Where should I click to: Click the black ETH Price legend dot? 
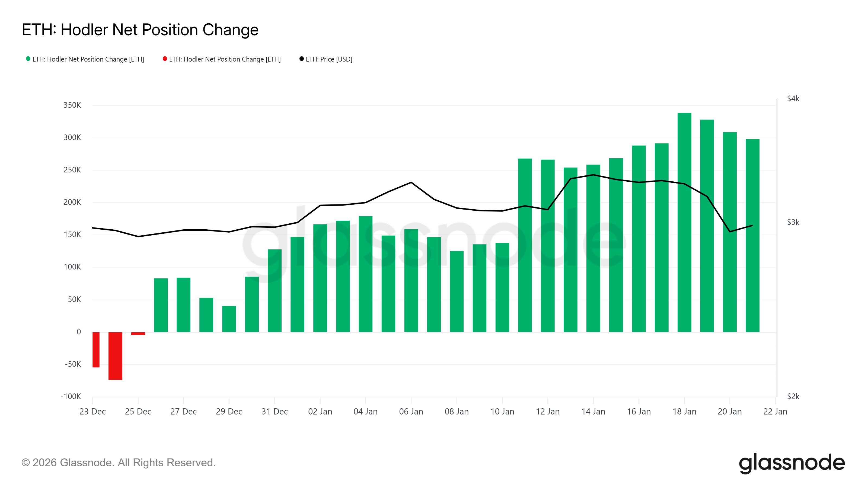[301, 59]
